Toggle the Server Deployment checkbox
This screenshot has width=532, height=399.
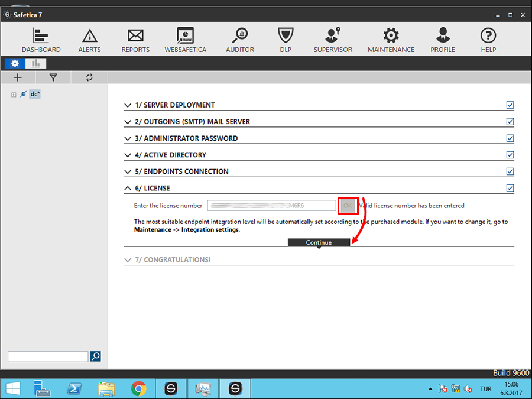tap(510, 105)
